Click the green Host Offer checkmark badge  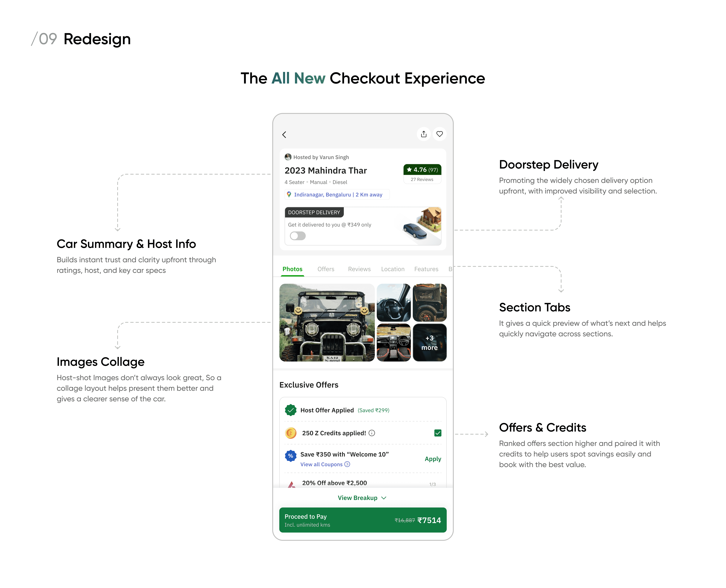(291, 410)
